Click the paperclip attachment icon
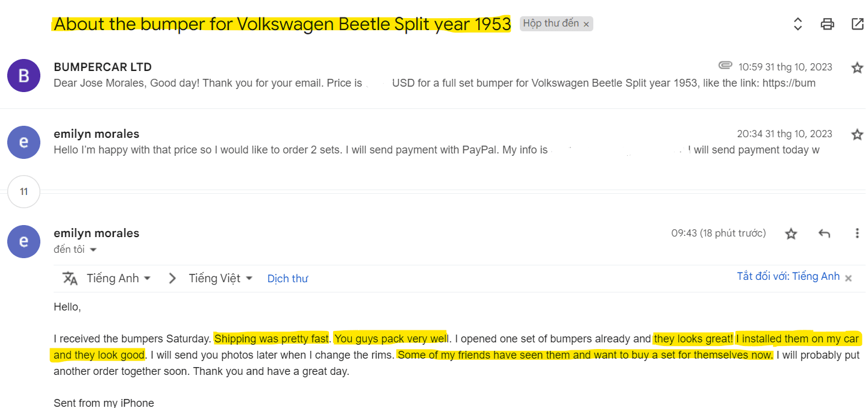 click(x=725, y=65)
